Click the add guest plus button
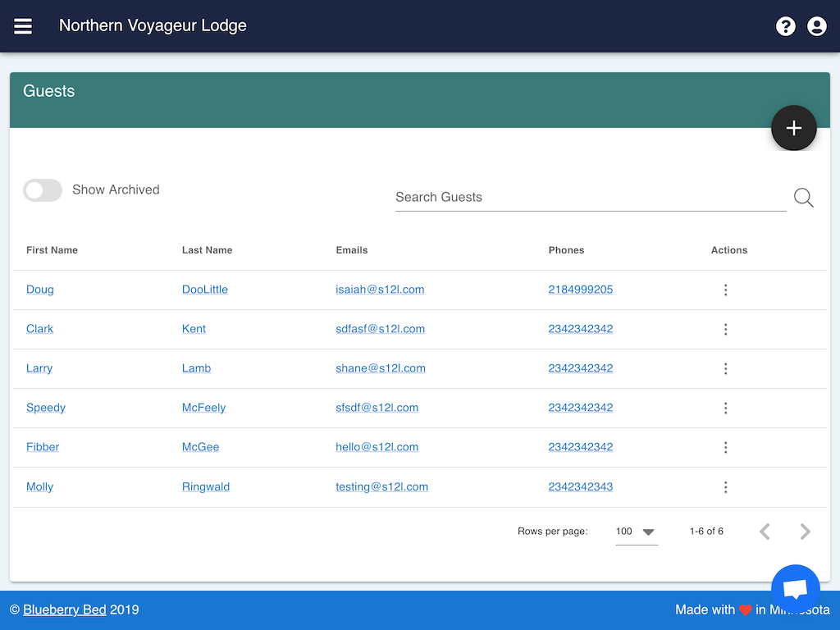Viewport: 840px width, 630px height. pyautogui.click(x=793, y=128)
